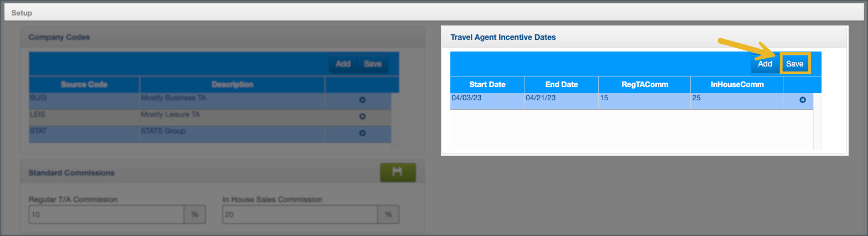Click Add in Company Codes table
The image size is (868, 236).
pos(343,64)
